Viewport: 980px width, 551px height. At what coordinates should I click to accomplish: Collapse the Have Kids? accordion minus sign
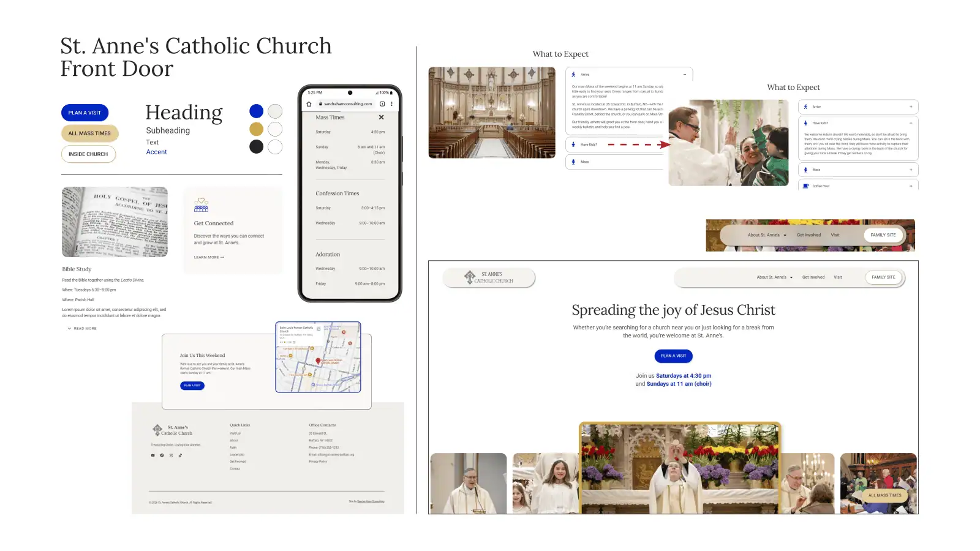tap(911, 123)
